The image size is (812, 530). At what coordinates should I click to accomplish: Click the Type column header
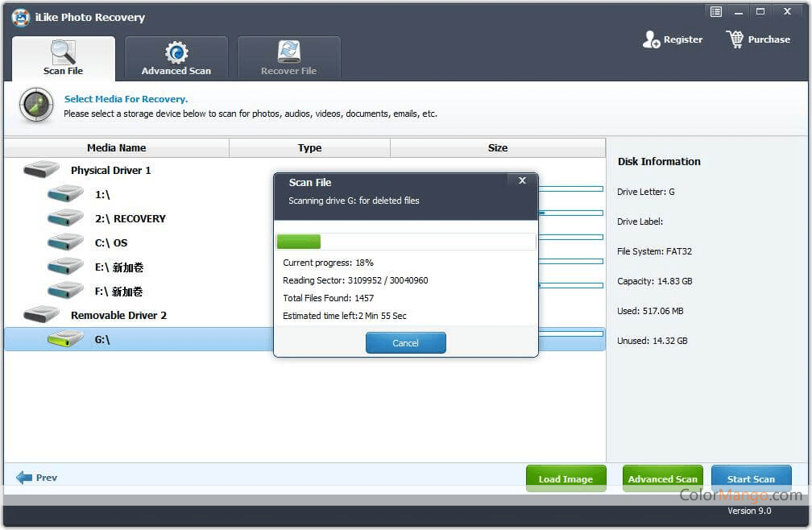click(309, 147)
